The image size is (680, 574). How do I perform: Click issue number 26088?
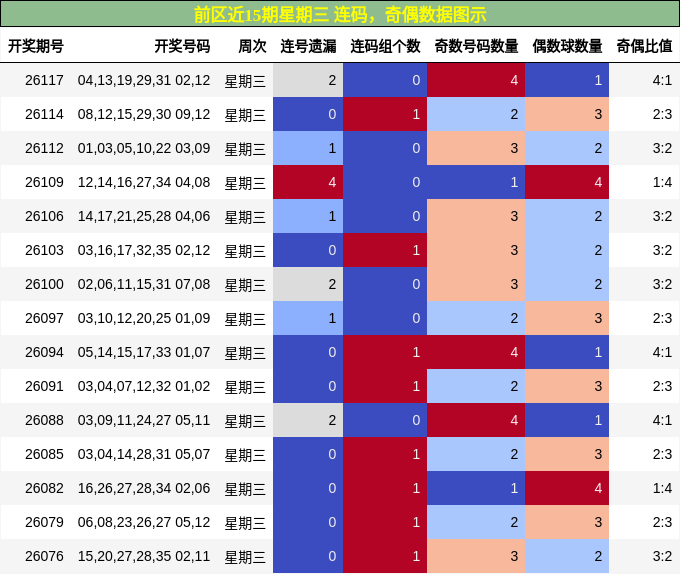point(44,420)
